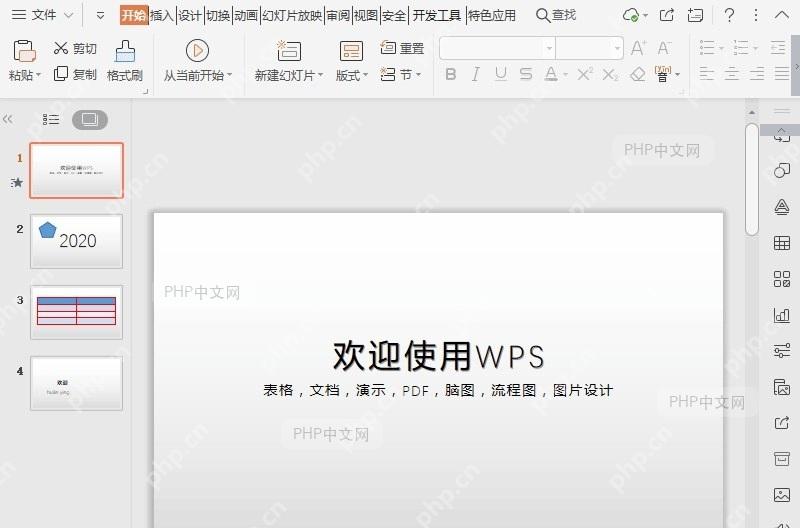Click the numbered list icon
800x528 pixels.
click(x=741, y=48)
